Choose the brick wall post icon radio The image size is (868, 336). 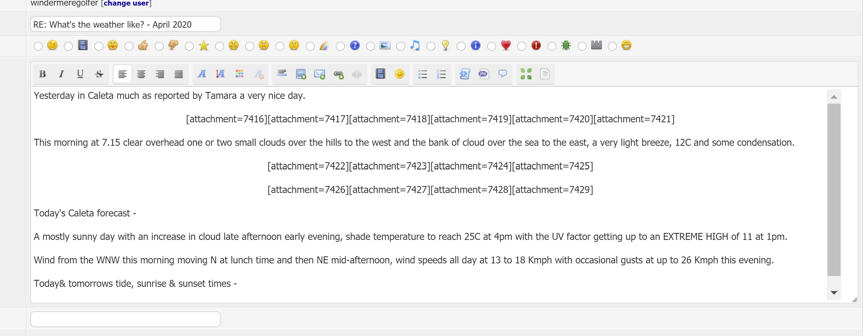[582, 46]
